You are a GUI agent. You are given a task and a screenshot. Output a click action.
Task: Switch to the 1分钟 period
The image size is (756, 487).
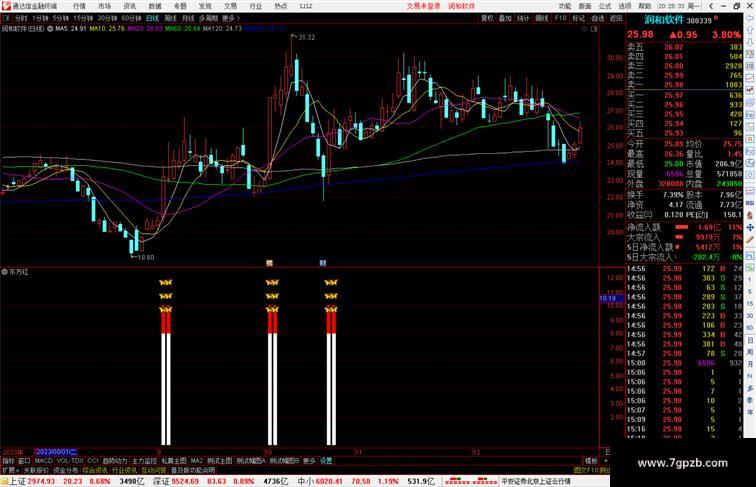click(x=40, y=18)
